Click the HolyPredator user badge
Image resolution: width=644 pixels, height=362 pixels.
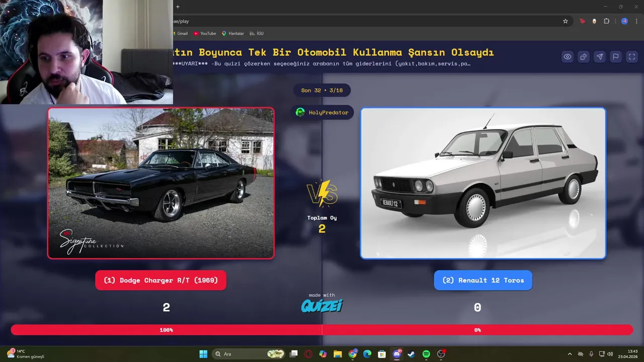click(322, 113)
